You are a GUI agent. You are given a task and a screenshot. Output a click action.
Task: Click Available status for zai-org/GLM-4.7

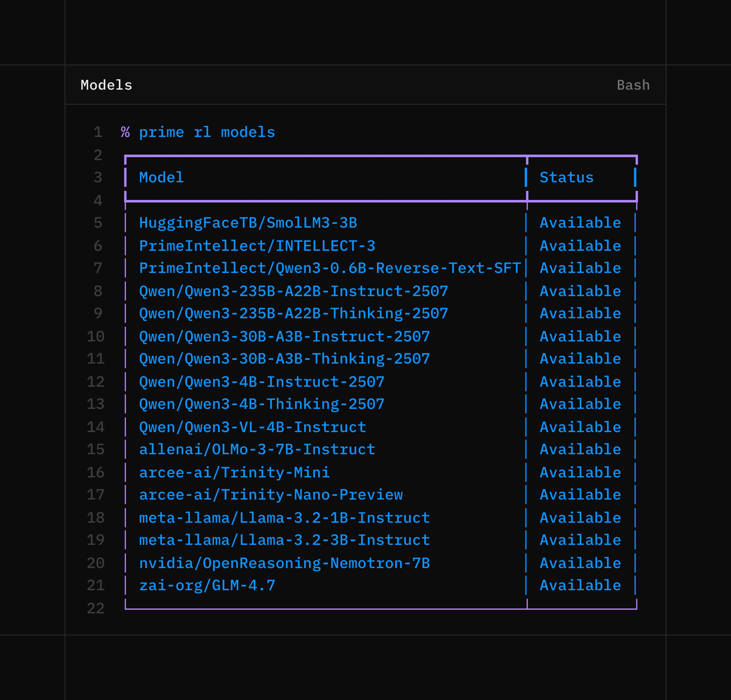[x=580, y=585]
